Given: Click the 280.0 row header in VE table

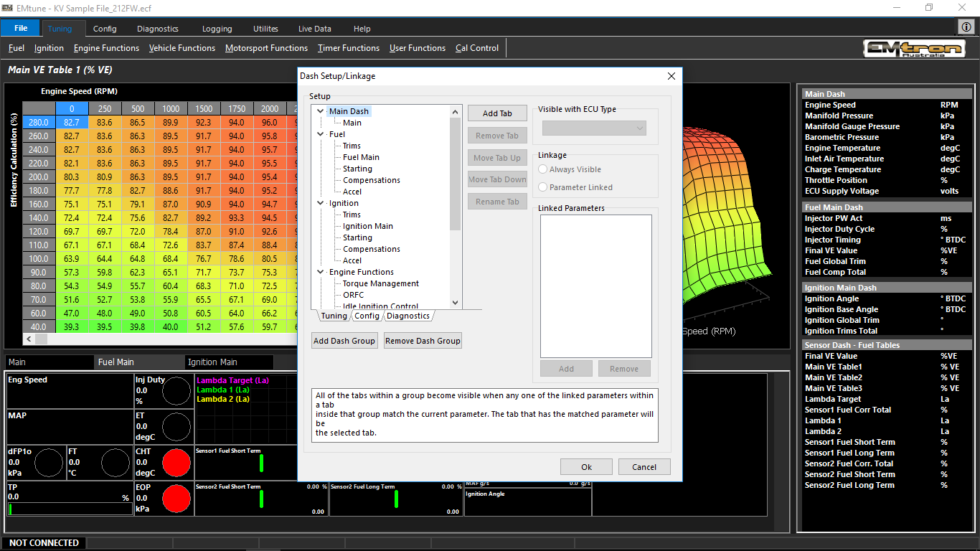Looking at the screenshot, I should point(39,123).
